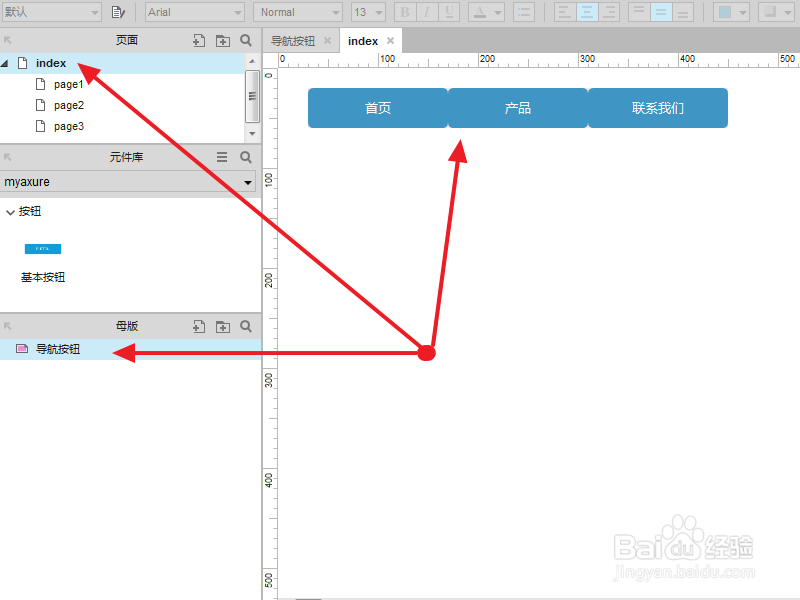Open the font color dropdown arrow
The image size is (800, 600).
(x=497, y=13)
